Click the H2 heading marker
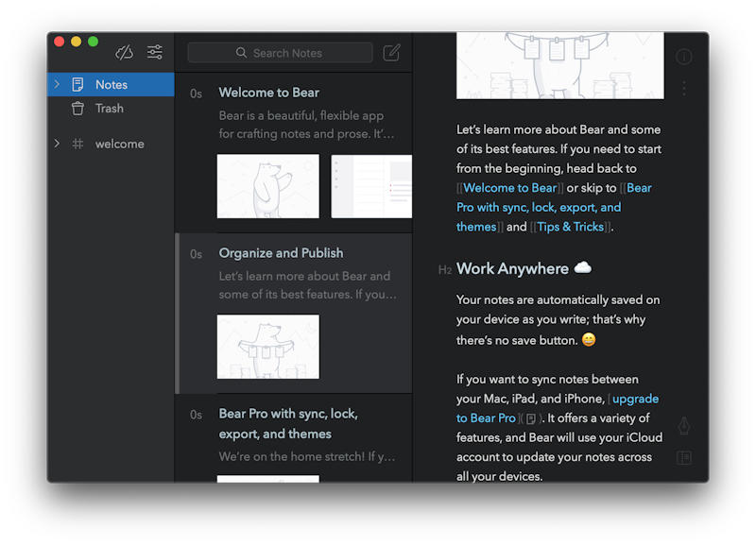Viewport: 756px width, 545px height. (444, 270)
